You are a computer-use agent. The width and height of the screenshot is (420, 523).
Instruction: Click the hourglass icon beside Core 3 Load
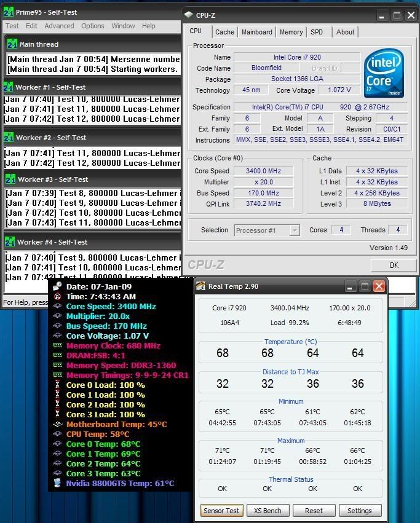coord(58,414)
